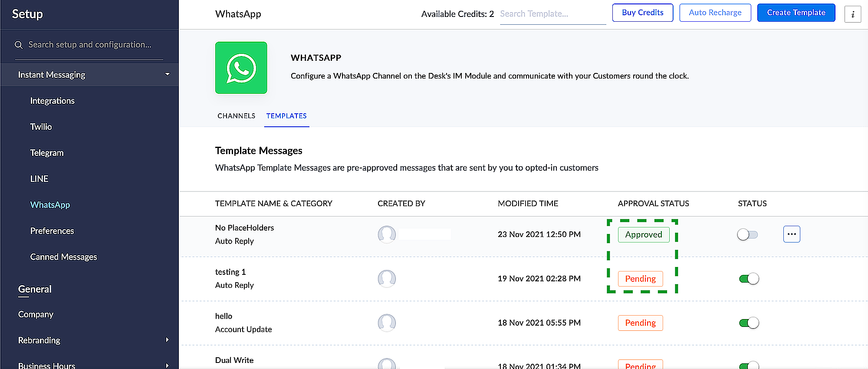Focus the Search Template input field
Image resolution: width=868 pixels, height=369 pixels.
(x=553, y=14)
